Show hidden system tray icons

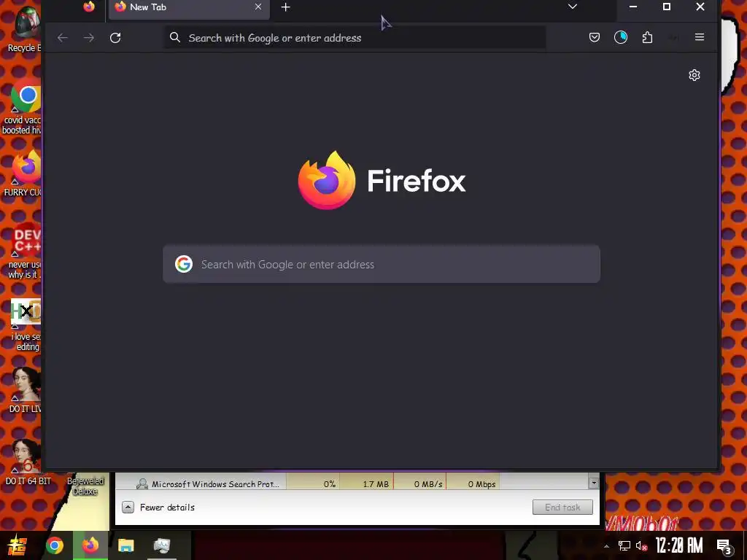(606, 546)
